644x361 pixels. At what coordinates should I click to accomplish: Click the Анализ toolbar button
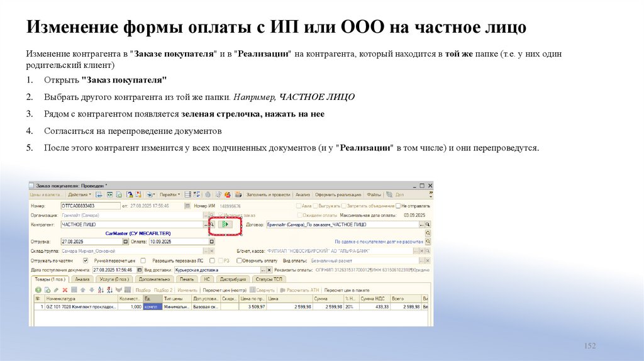(x=303, y=195)
